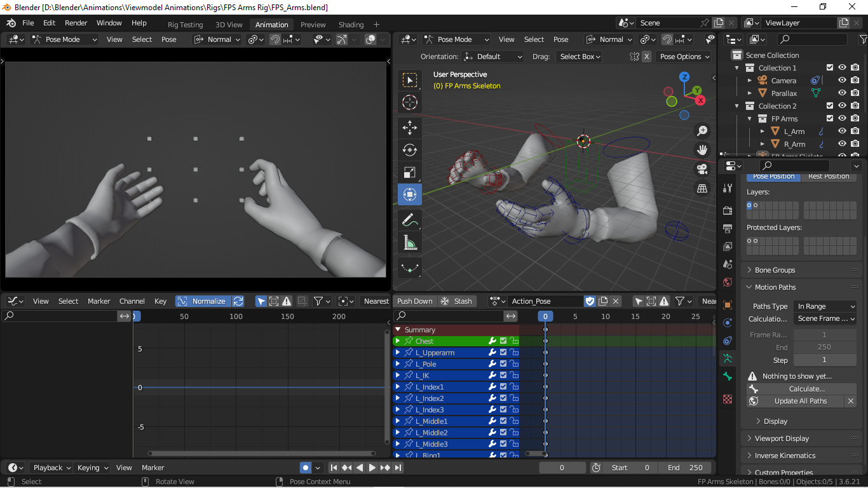Image resolution: width=868 pixels, height=488 pixels.
Task: Open Drag Select Box dropdown
Action: click(x=578, y=57)
